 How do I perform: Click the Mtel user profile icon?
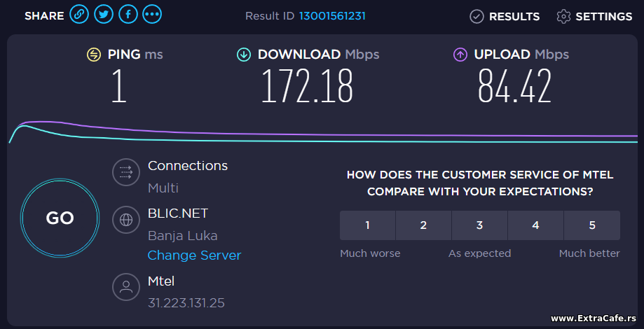coord(126,287)
